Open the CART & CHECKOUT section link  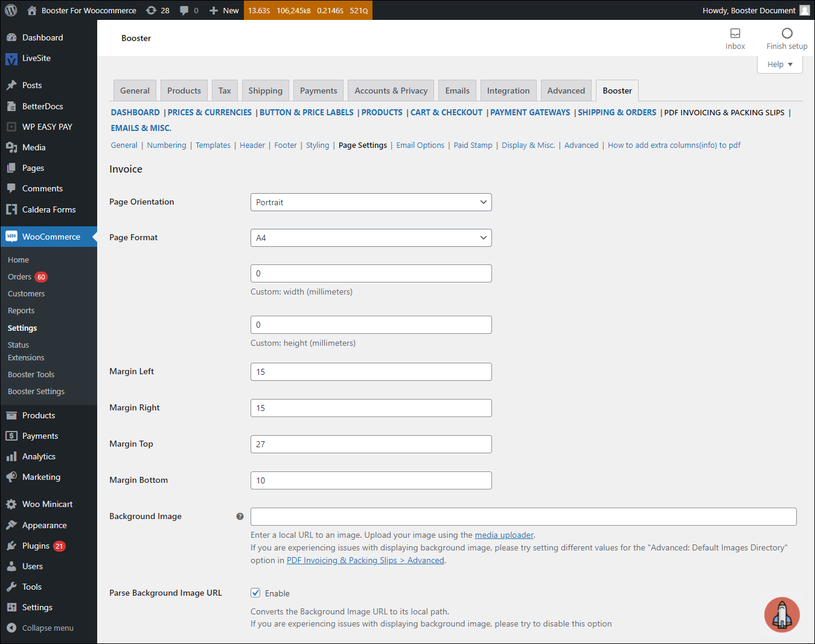click(447, 112)
